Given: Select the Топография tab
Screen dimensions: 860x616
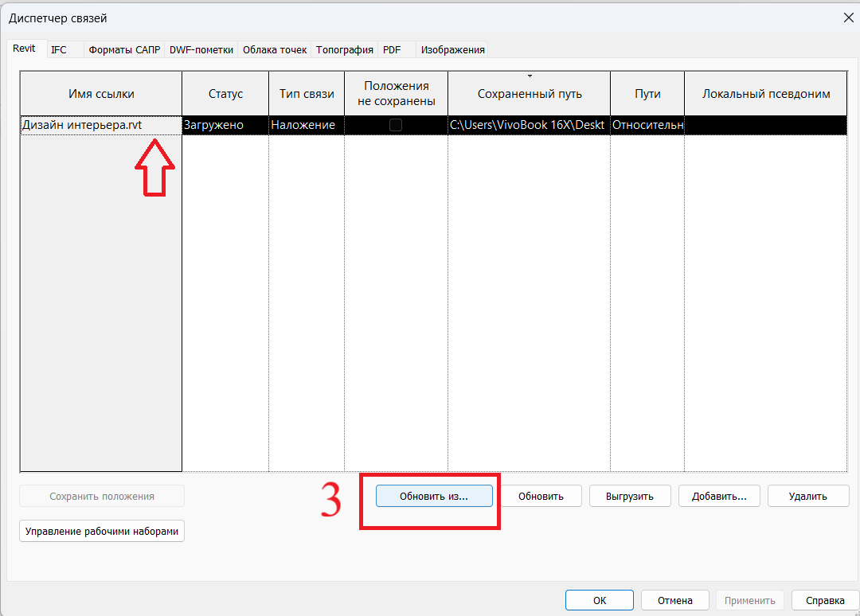Looking at the screenshot, I should pos(345,50).
